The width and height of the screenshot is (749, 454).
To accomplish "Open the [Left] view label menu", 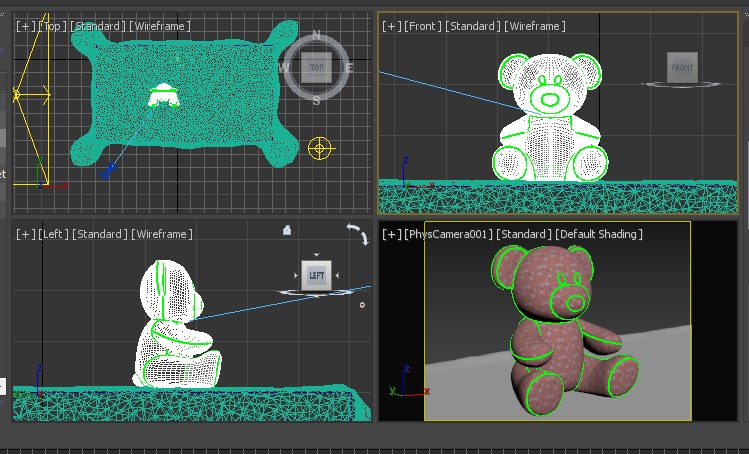I will pos(52,234).
